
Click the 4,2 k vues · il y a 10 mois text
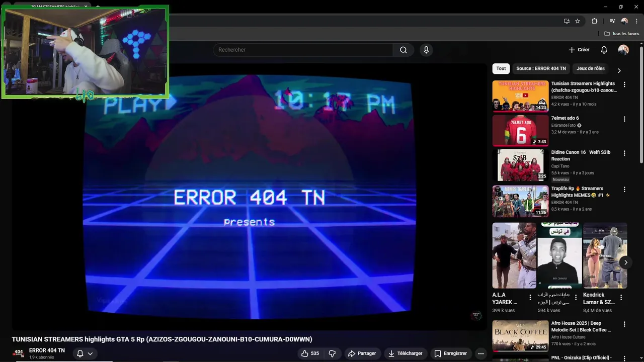574,104
